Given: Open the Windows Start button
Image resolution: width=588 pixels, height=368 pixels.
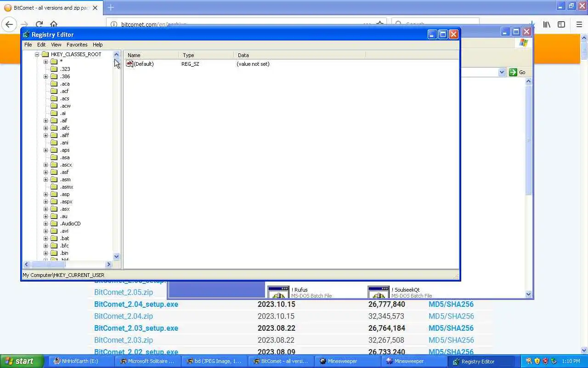Looking at the screenshot, I should coord(22,361).
